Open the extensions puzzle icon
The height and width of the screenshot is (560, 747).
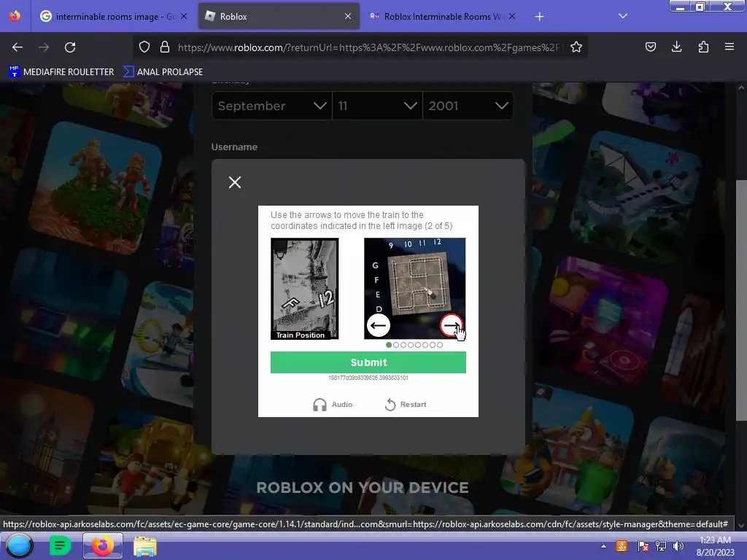pyautogui.click(x=703, y=47)
